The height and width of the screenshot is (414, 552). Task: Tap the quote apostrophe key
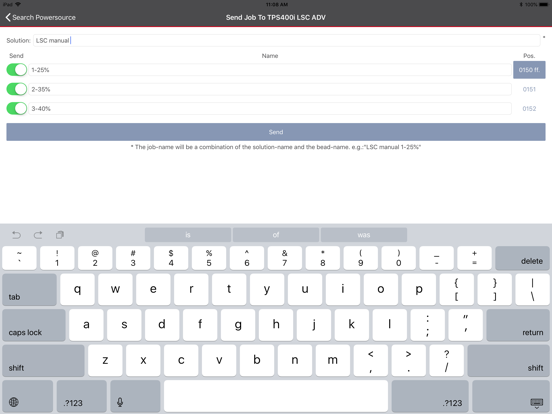[x=465, y=325]
